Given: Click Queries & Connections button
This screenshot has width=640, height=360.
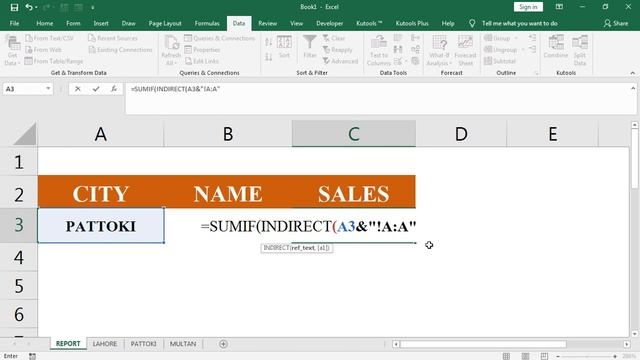Looking at the screenshot, I should [220, 38].
